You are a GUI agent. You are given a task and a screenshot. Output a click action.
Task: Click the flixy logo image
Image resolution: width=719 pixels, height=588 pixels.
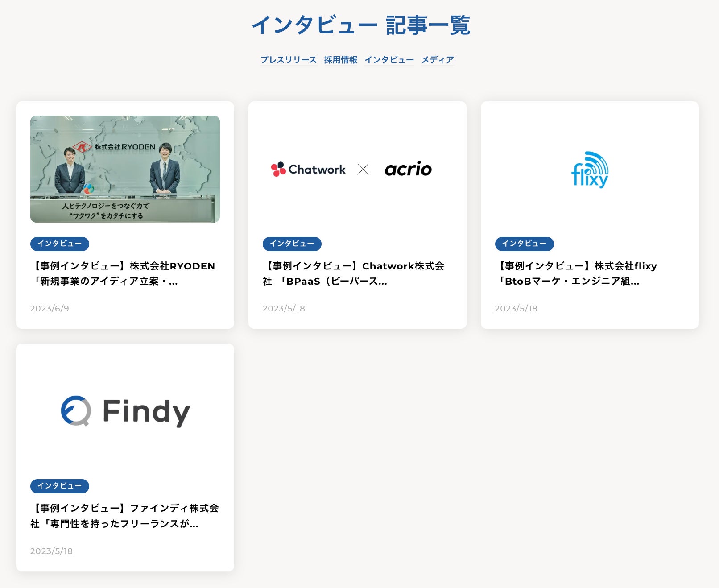[x=590, y=170]
